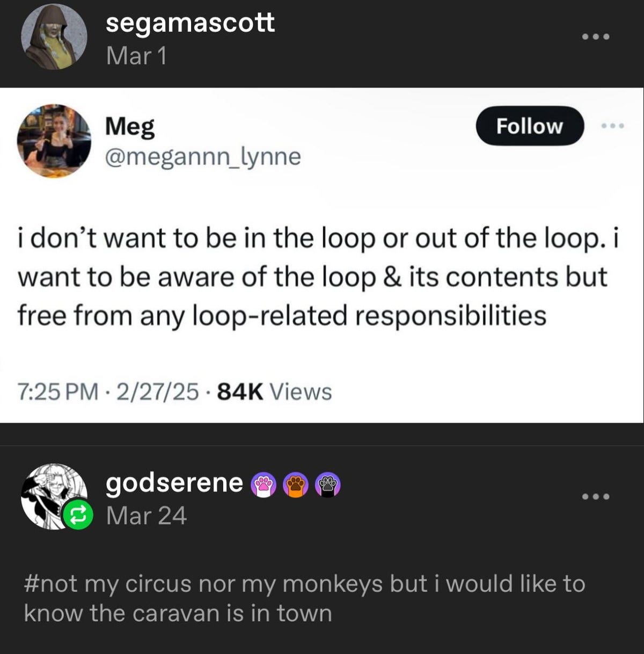
Task: Click the 84K Views count
Action: (274, 392)
